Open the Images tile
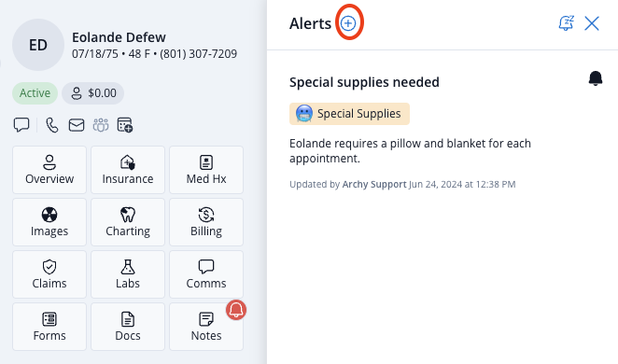This screenshot has width=618, height=364. (49, 222)
